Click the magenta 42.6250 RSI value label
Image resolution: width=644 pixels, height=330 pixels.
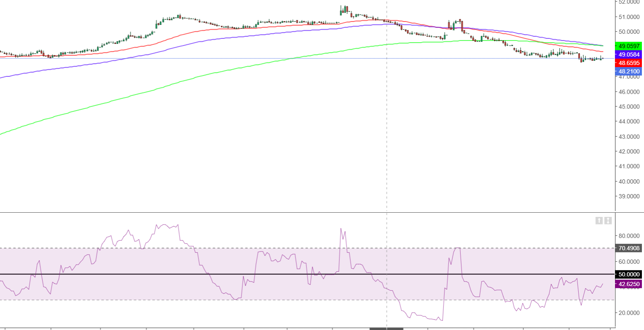point(628,284)
